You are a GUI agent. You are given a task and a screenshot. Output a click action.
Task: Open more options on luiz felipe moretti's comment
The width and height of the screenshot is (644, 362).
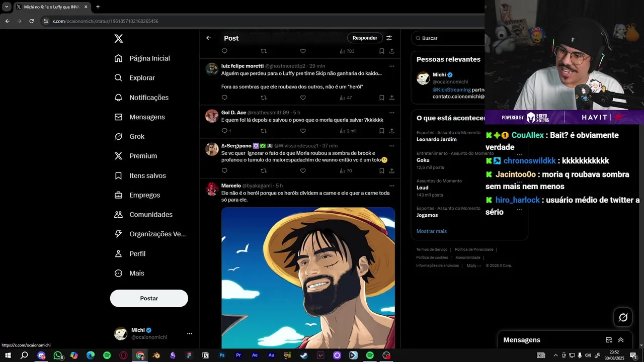392,66
